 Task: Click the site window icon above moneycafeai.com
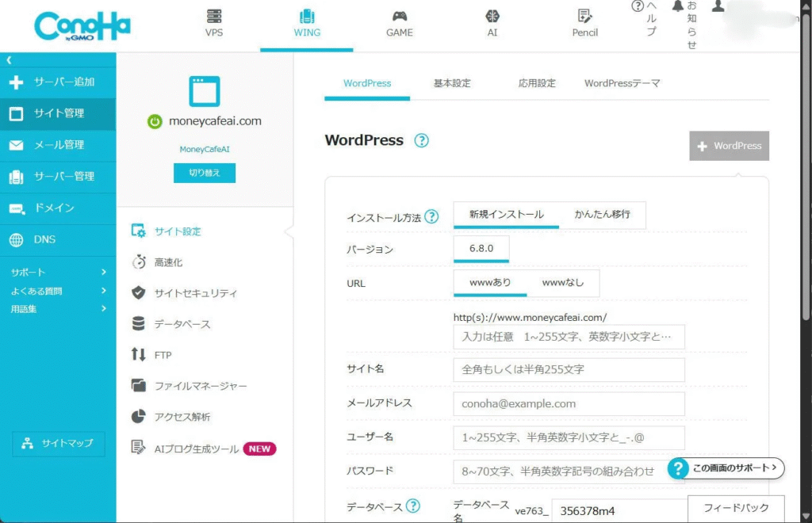(x=204, y=91)
